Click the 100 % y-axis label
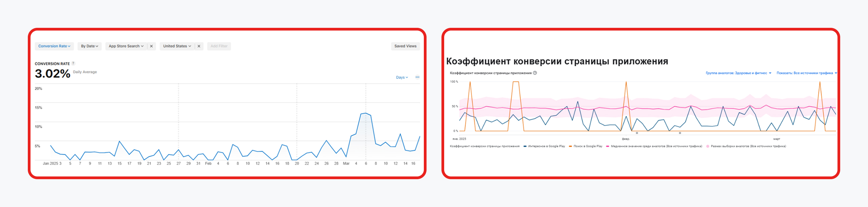The width and height of the screenshot is (868, 207). click(x=454, y=82)
